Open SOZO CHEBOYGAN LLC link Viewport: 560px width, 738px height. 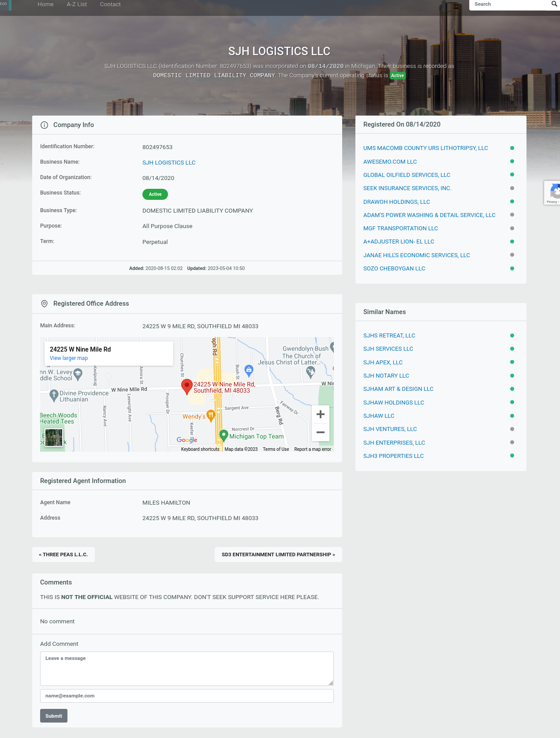[394, 269]
